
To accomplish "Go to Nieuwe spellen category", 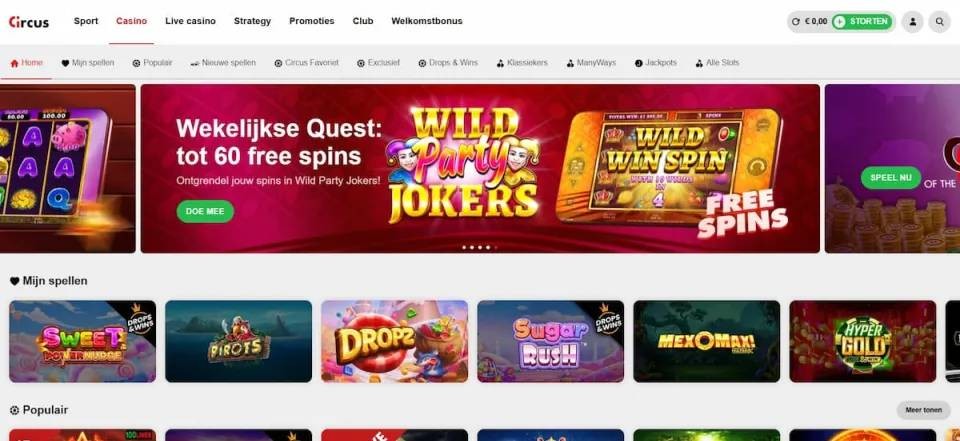I will 223,62.
